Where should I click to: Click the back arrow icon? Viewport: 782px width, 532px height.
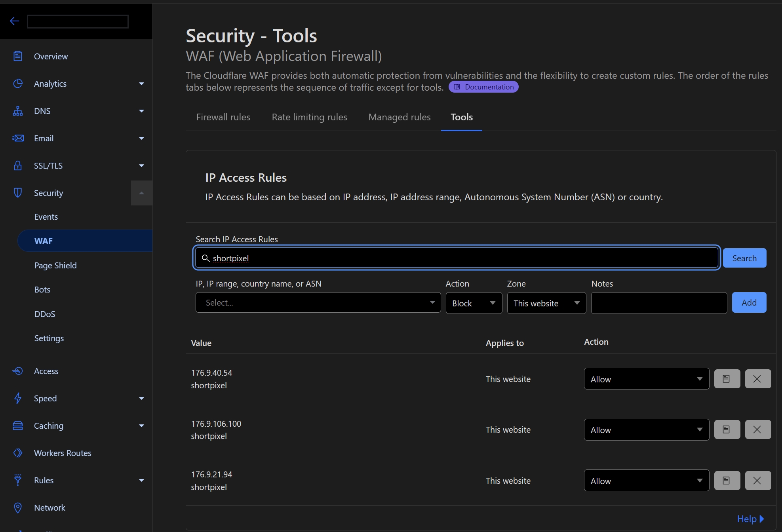tap(15, 21)
